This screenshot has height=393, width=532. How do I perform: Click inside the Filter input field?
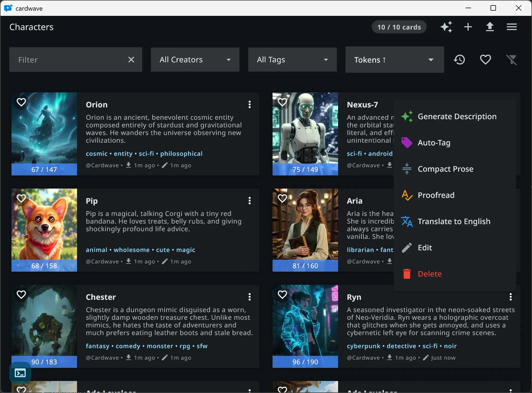(68, 60)
